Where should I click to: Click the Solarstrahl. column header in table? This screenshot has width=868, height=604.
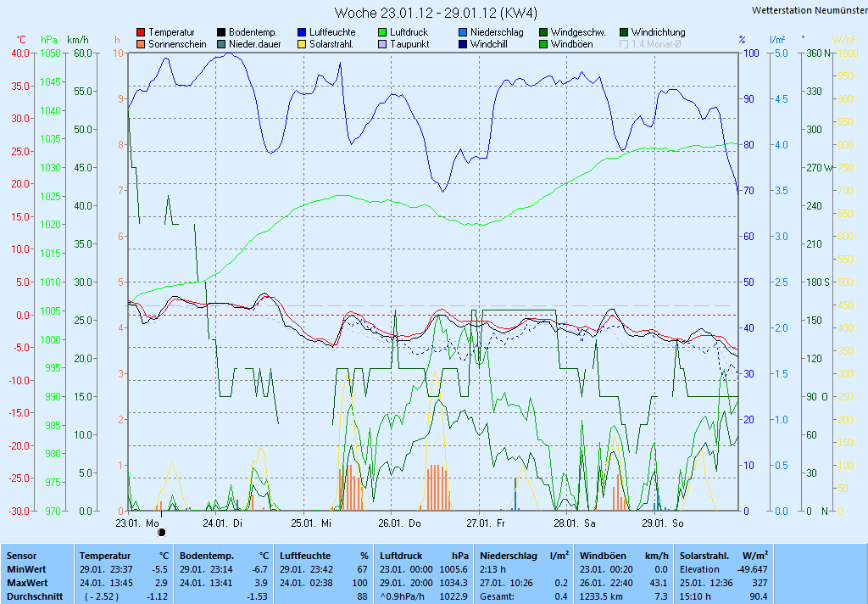coord(706,556)
